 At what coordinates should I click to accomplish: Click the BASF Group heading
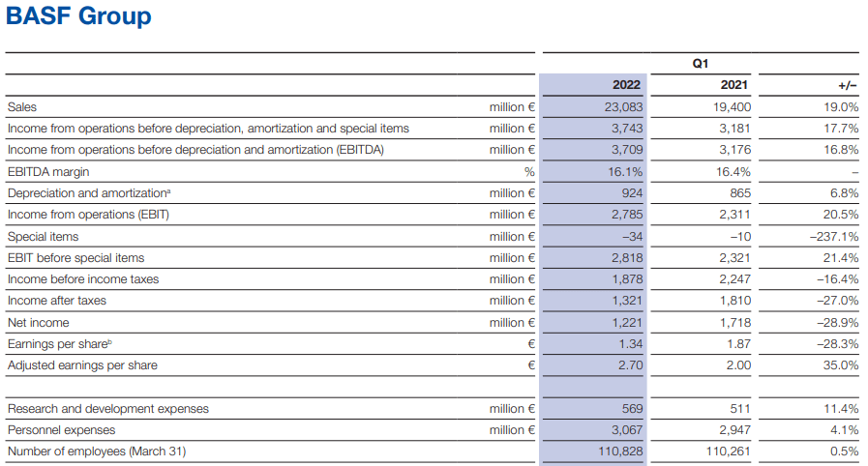pos(78,16)
